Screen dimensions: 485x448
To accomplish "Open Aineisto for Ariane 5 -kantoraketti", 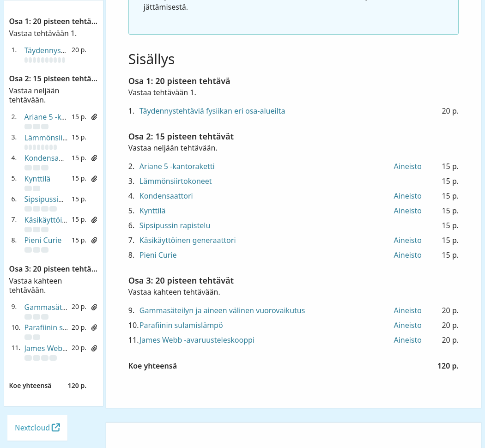I will (407, 166).
